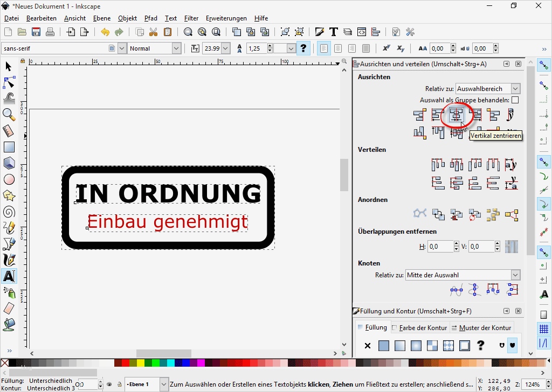Click the help question mark in the text toolbar
The width and height of the screenshot is (552, 392).
(x=303, y=48)
